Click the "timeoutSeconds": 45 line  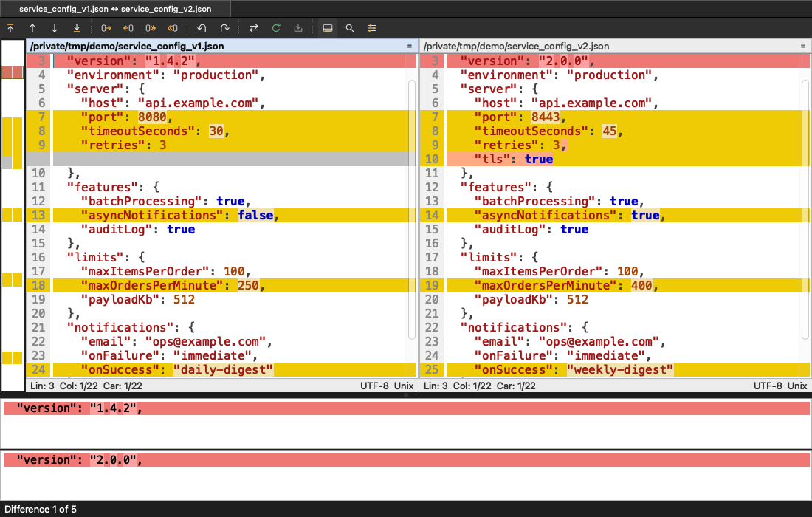[628, 131]
